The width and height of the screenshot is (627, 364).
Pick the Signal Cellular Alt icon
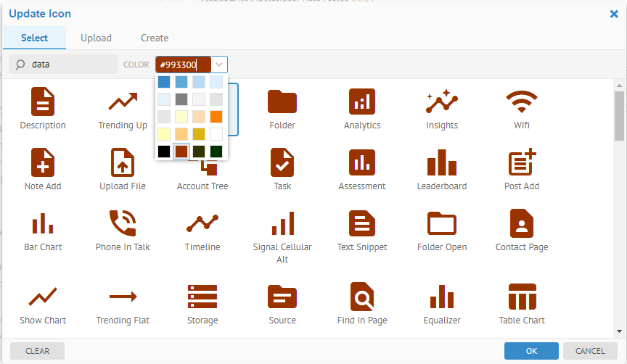[282, 224]
